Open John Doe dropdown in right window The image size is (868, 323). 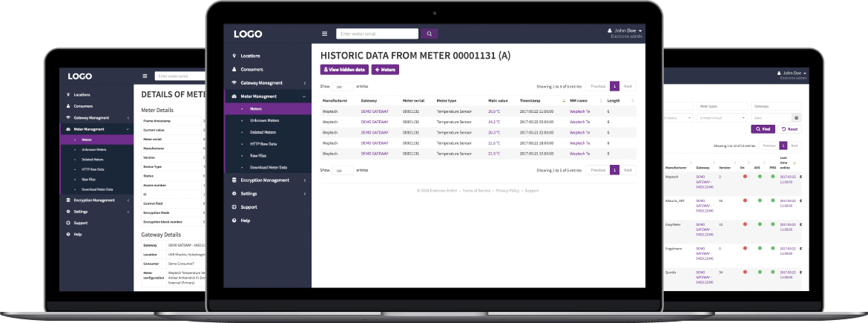pos(805,73)
